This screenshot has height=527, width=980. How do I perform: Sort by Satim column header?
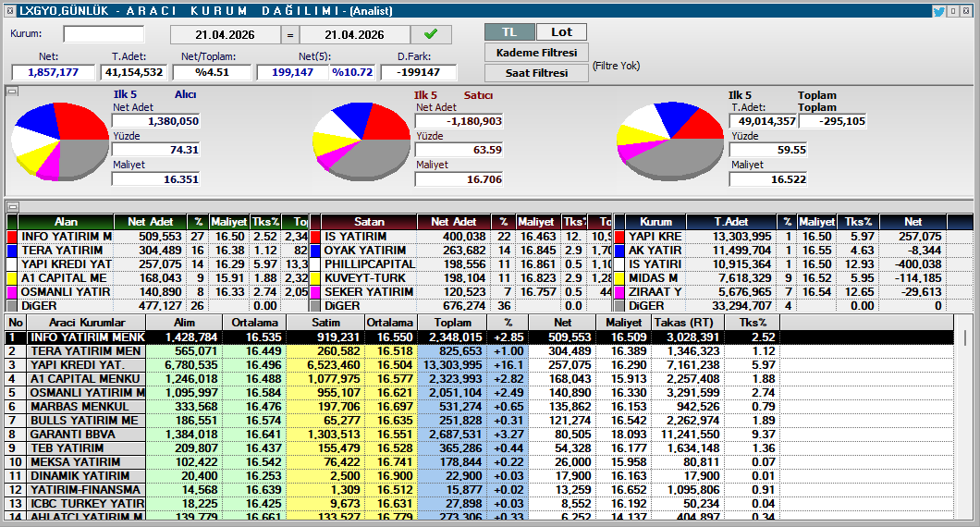click(325, 323)
